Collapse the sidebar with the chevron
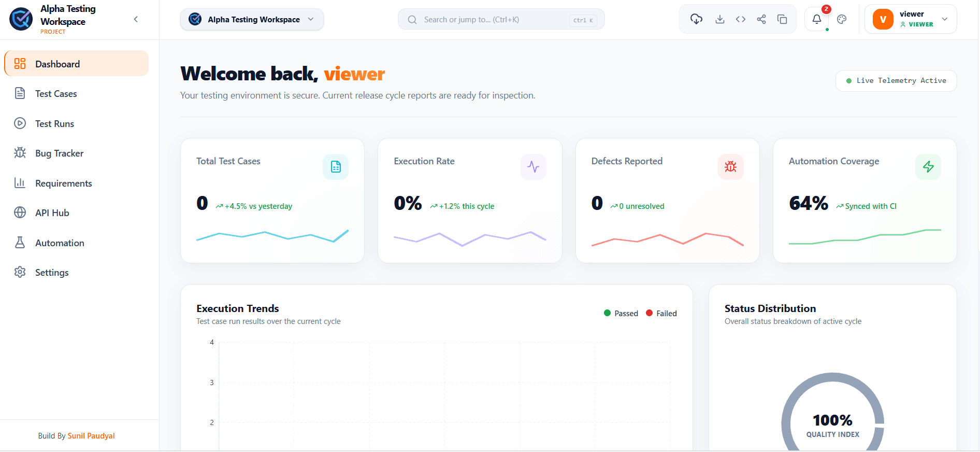The height and width of the screenshot is (452, 980). coord(136,19)
